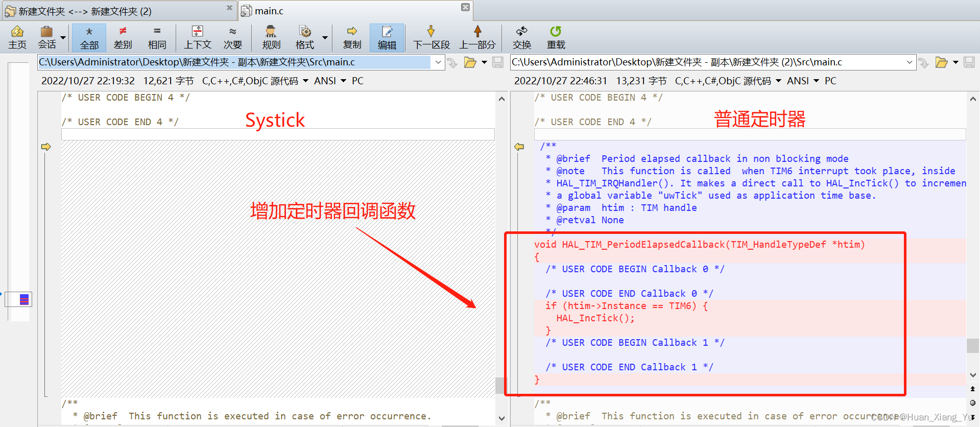Toggle the 差别 differences filter
This screenshot has width=980, height=427.
pos(123,38)
